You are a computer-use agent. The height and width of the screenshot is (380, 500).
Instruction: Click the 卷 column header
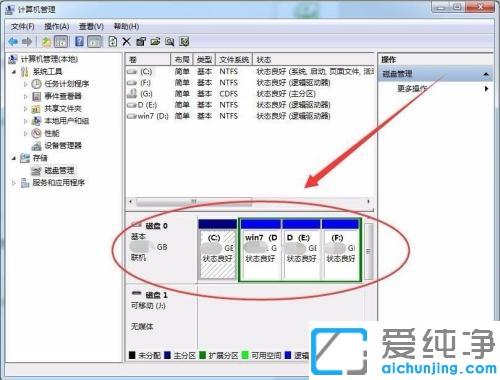pyautogui.click(x=148, y=60)
